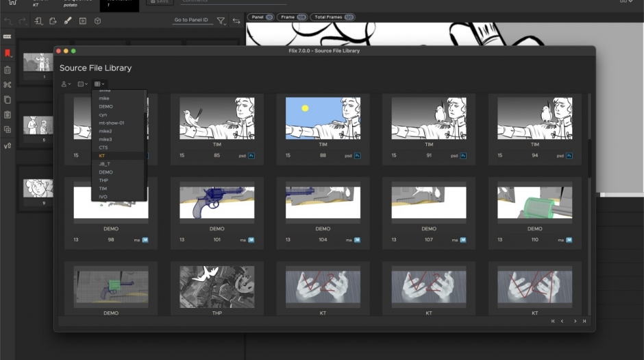The height and width of the screenshot is (360, 644).
Task: Open the user filter dropdown in Source File Library
Action: coord(66,84)
